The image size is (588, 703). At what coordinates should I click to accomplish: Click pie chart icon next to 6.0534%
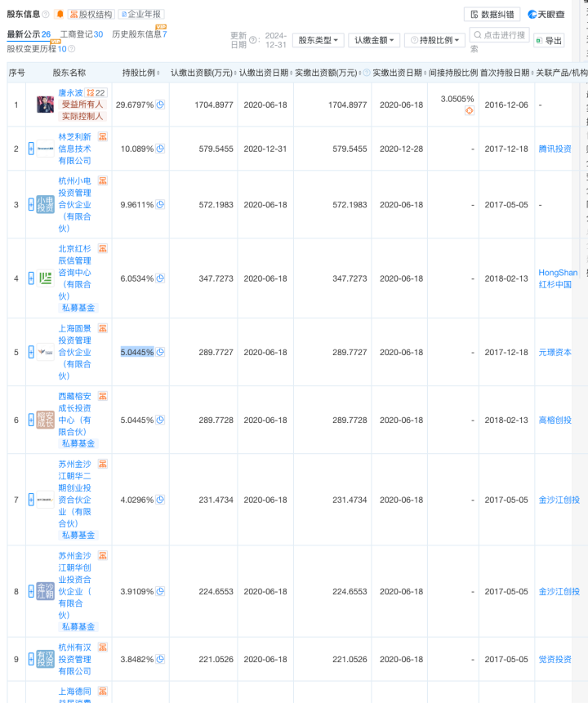pos(161,278)
